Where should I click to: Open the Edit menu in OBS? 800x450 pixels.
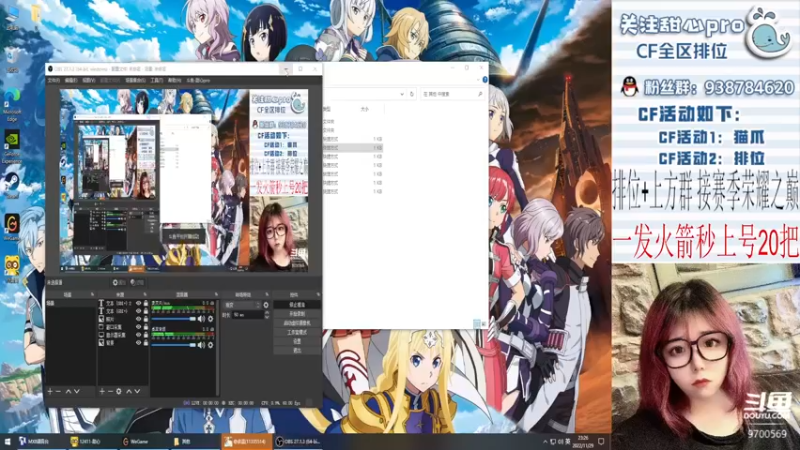coord(71,80)
